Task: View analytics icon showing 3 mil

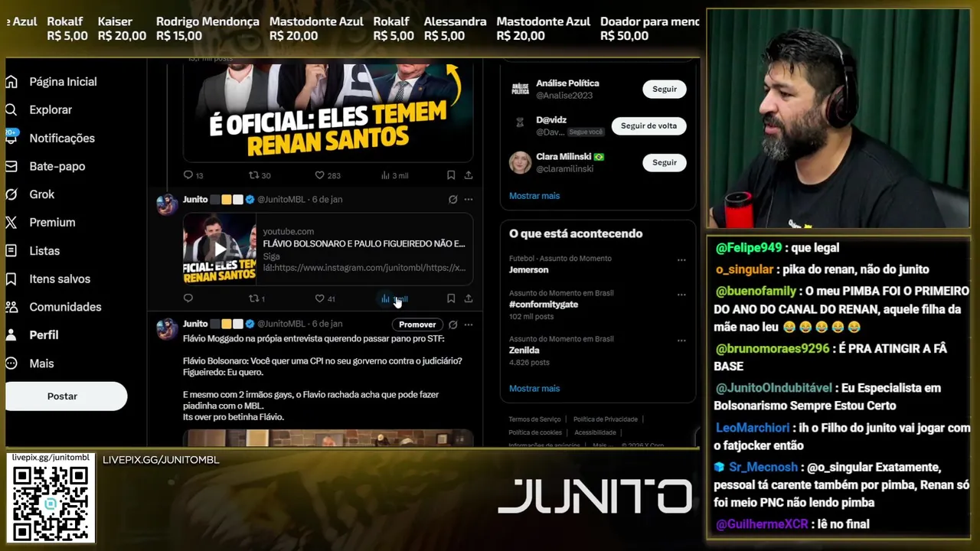Action: 385,175
